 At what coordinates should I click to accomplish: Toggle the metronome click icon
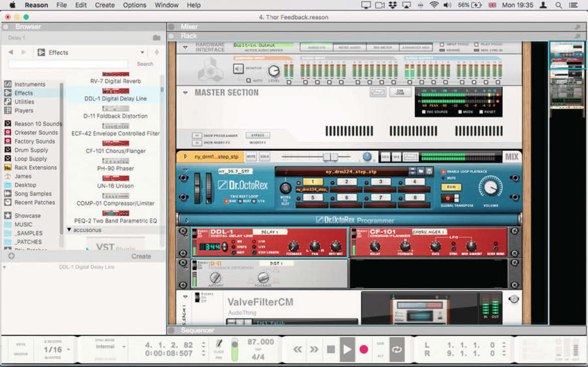[219, 343]
